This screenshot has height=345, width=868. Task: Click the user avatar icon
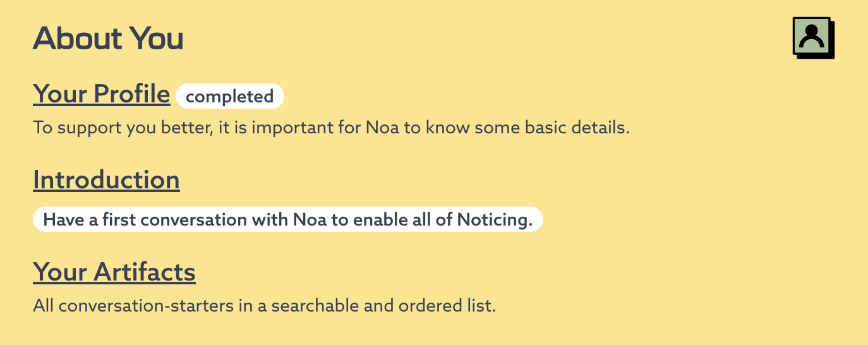(x=812, y=37)
